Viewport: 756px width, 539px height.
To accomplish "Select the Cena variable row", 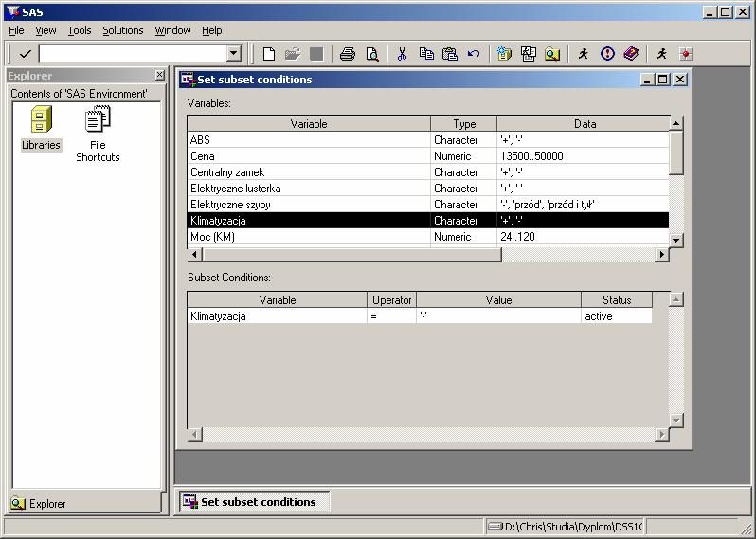I will [x=428, y=156].
